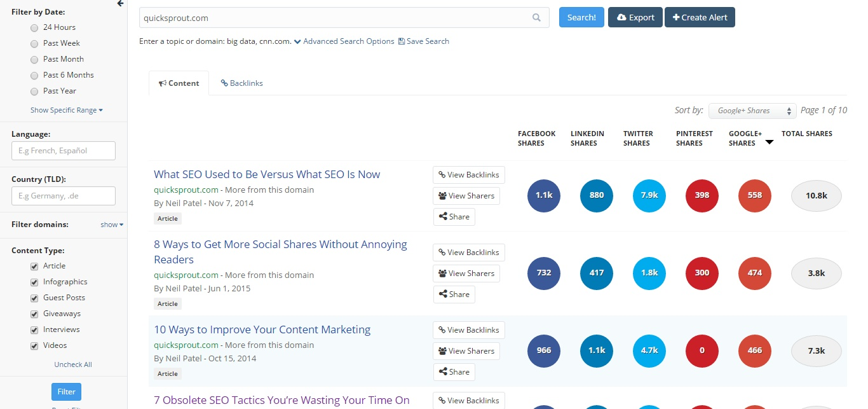Uncheck the Guest Posts content type
Image resolution: width=868 pixels, height=409 pixels.
(x=34, y=298)
